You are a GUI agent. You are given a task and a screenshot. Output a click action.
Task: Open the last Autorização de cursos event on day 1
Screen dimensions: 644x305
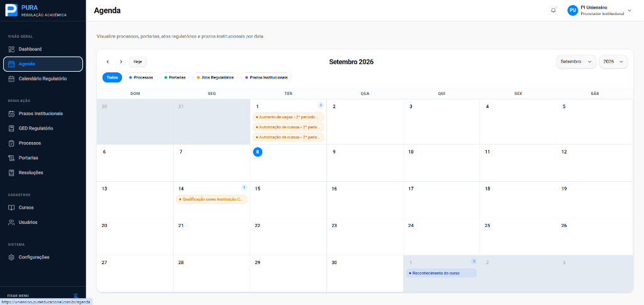coord(288,137)
